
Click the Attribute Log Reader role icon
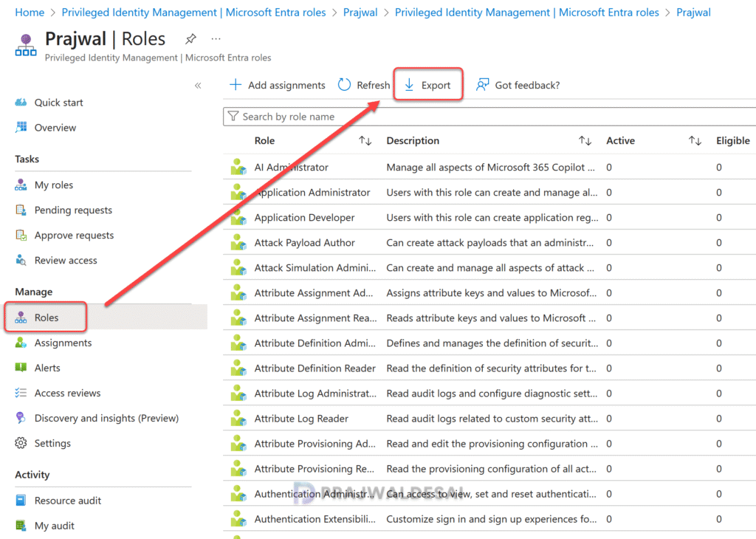238,418
